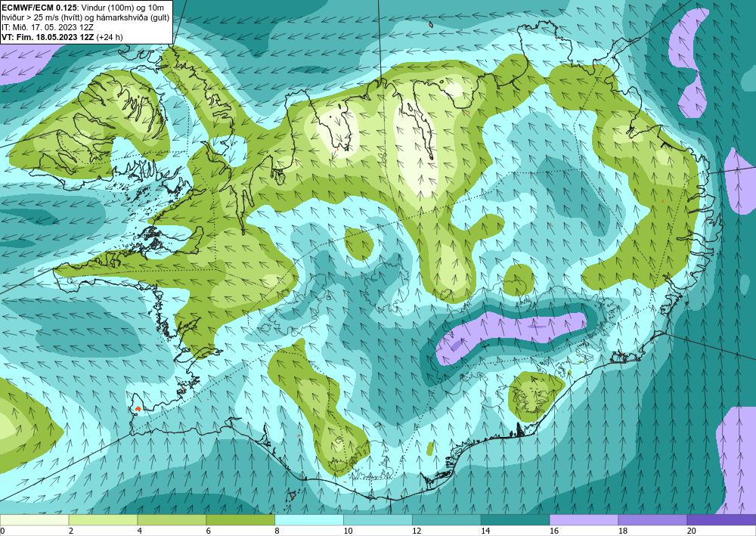The width and height of the screenshot is (756, 536).
Task: Click the '(+24 h)' forecast offset text
Action: (x=110, y=37)
